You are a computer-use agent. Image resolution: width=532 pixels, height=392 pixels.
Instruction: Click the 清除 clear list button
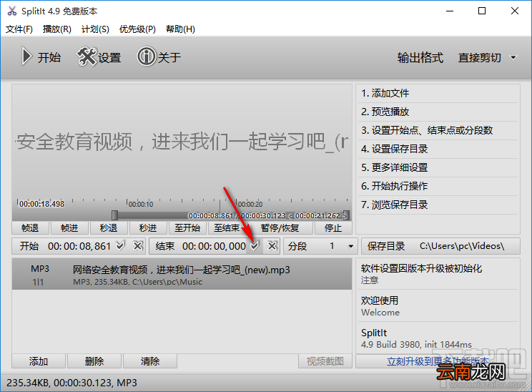click(x=150, y=361)
